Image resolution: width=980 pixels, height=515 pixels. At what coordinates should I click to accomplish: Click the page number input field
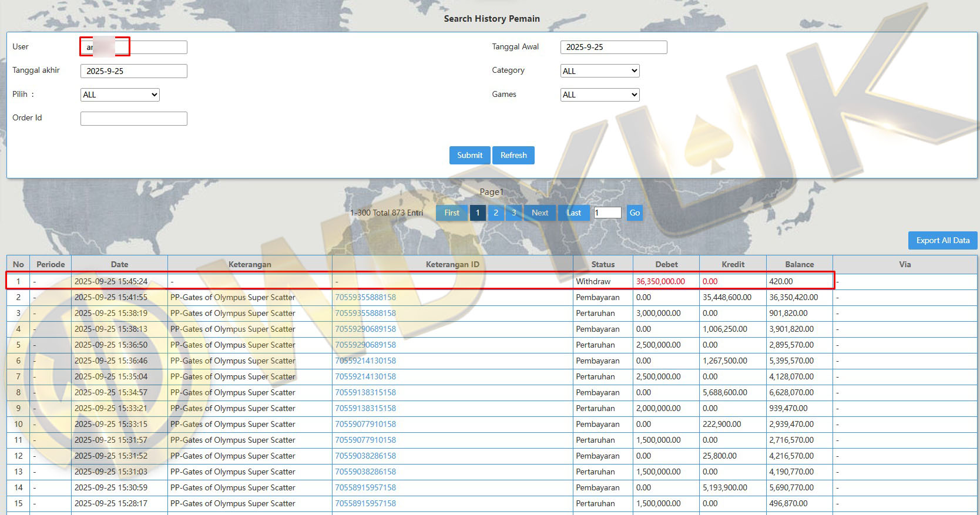[608, 213]
